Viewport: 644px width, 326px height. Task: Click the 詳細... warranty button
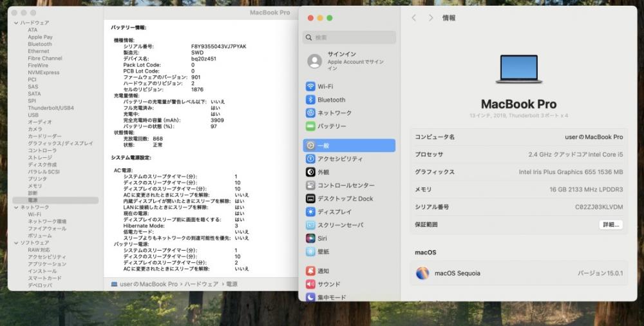pyautogui.click(x=611, y=224)
